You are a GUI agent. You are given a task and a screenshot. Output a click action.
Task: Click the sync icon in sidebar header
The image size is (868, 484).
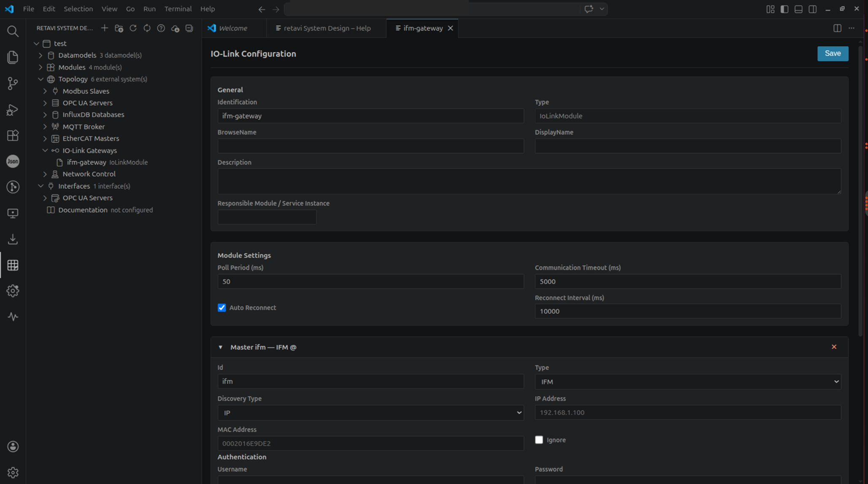147,28
